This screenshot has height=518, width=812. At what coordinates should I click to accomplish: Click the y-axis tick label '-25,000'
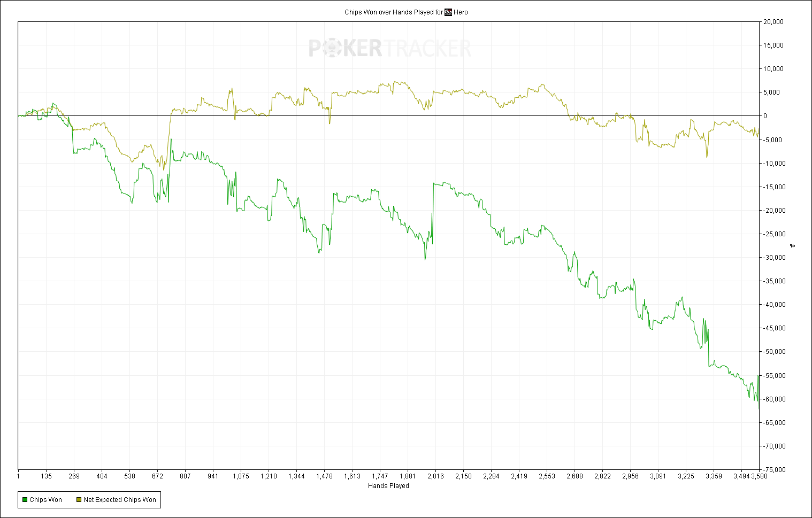pyautogui.click(x=775, y=234)
